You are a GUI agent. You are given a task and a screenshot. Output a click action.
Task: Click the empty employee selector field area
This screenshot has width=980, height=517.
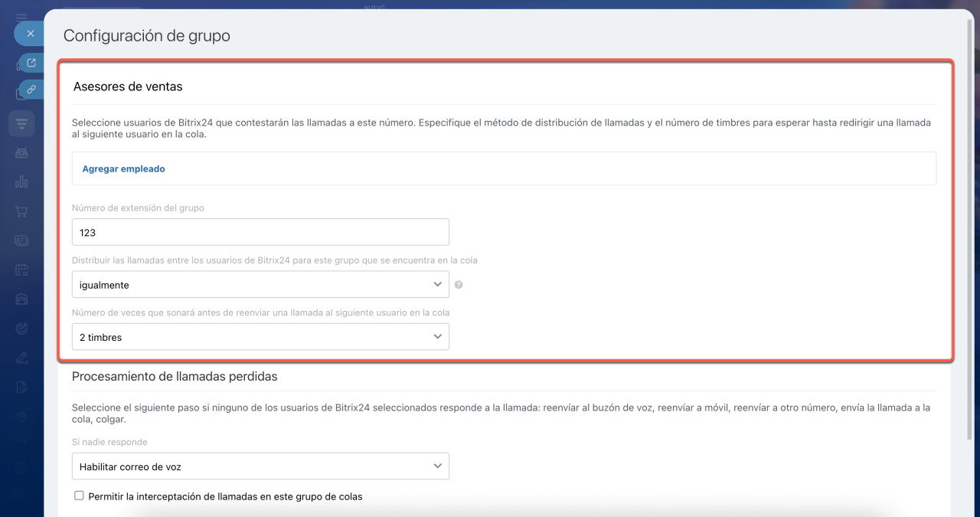pyautogui.click(x=536, y=169)
